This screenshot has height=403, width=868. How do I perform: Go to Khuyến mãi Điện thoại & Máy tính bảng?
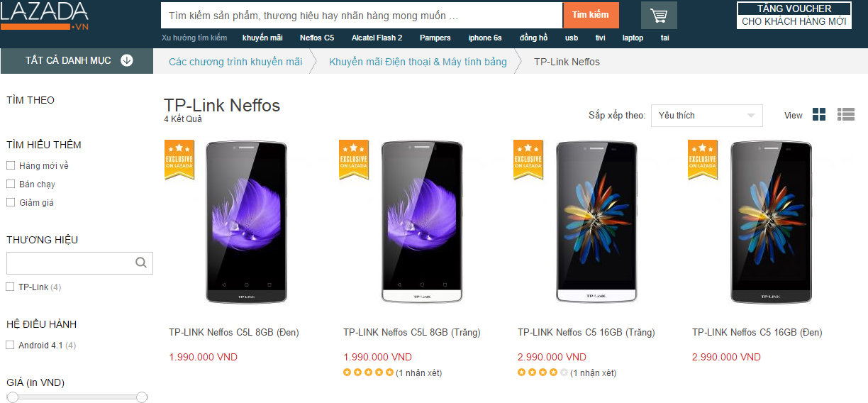point(418,62)
